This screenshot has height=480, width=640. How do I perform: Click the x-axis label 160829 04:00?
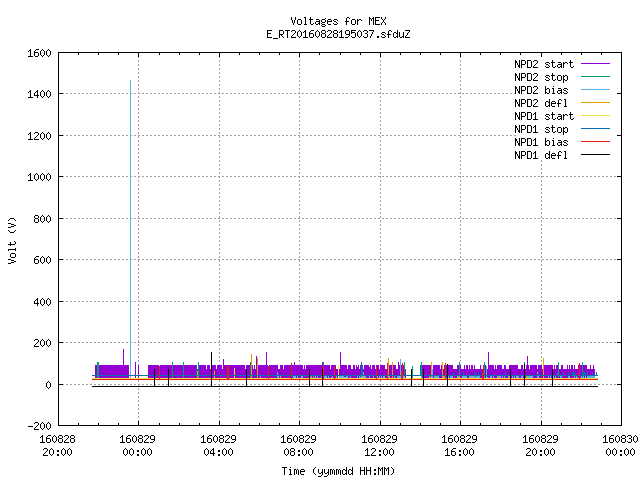[218, 446]
